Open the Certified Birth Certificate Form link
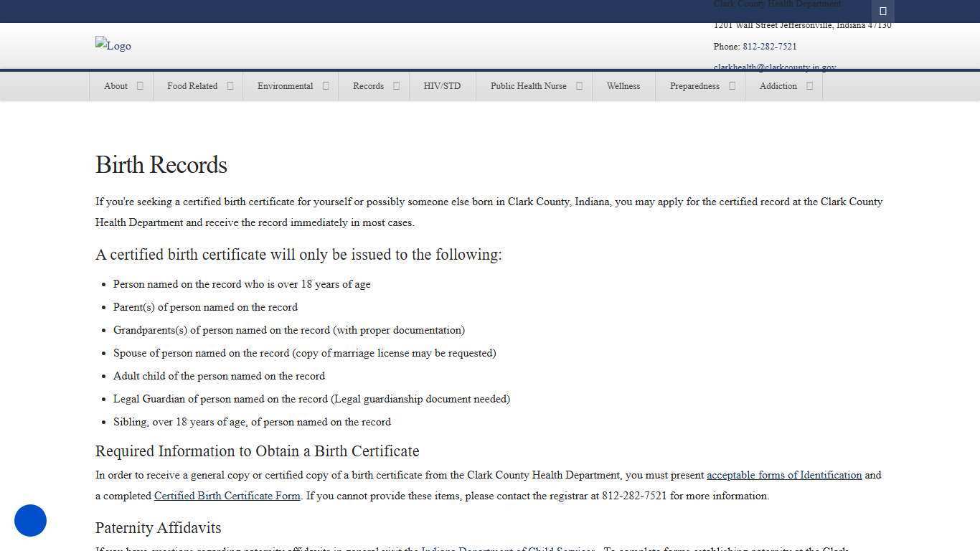This screenshot has width=980, height=551. coord(227,496)
